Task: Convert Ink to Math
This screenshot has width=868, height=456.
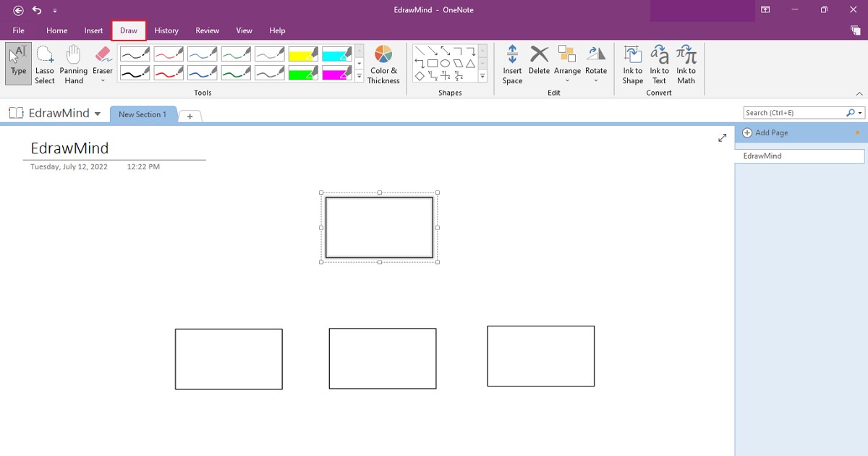Action: pyautogui.click(x=686, y=64)
